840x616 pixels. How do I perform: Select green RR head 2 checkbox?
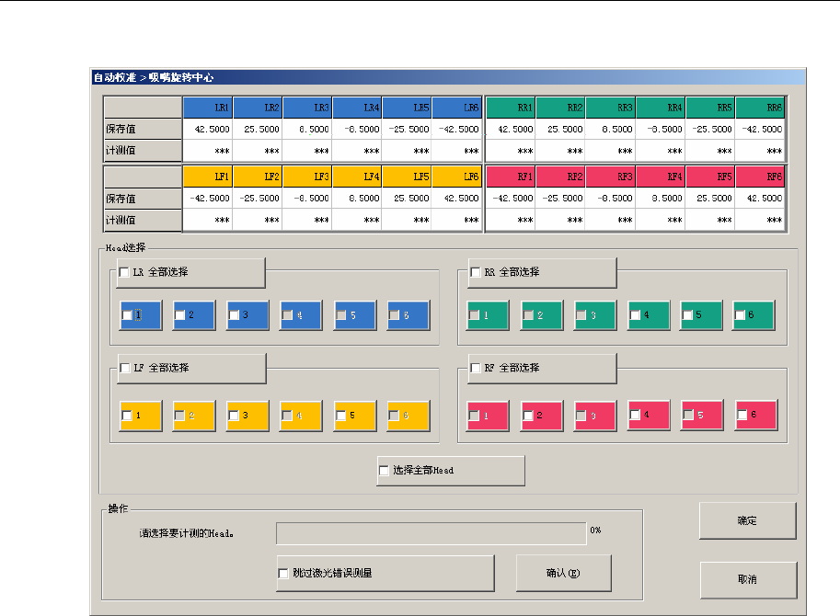(528, 315)
